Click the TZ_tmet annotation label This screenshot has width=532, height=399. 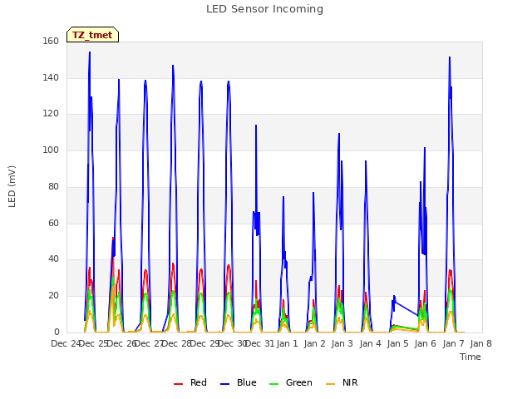(92, 35)
